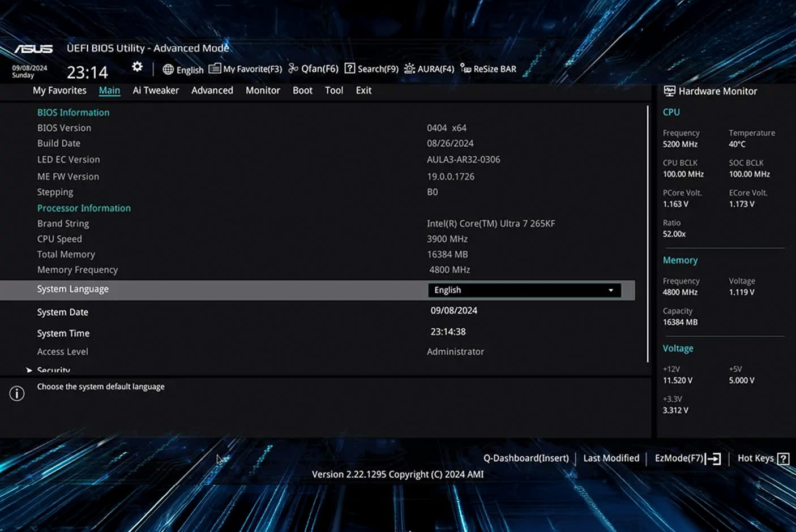Click the Brand String processor name
796x532 pixels.
(x=491, y=224)
